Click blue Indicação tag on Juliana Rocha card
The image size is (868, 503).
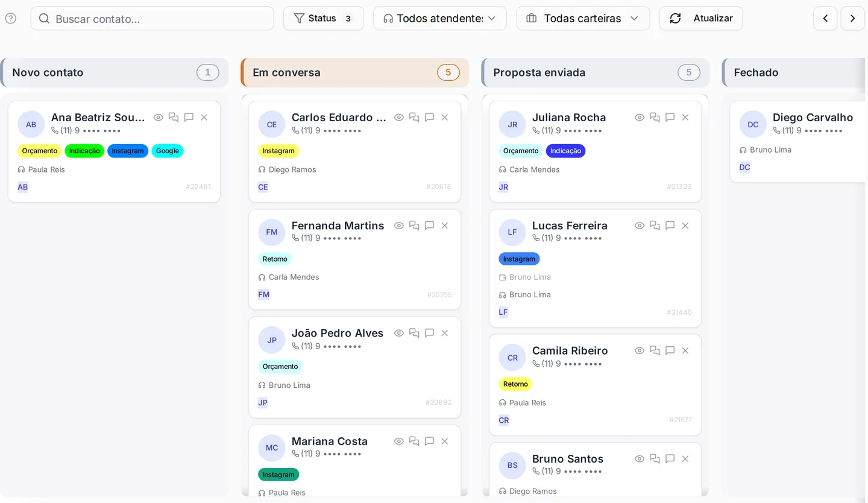click(x=565, y=151)
